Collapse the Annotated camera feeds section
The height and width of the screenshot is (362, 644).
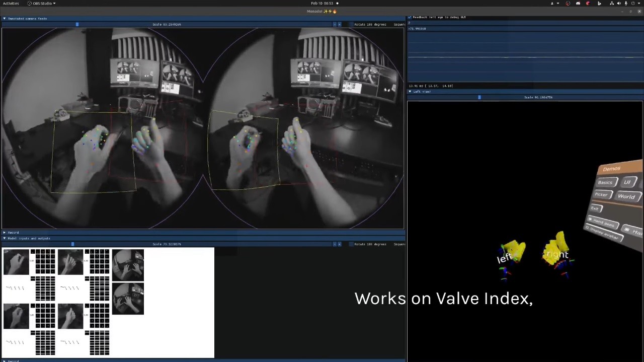tap(5, 19)
